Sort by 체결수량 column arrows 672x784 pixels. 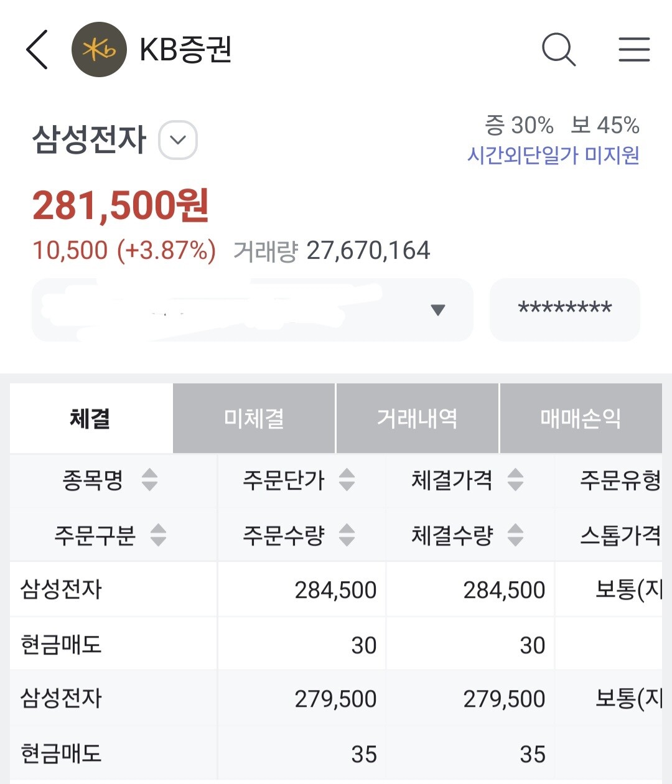515,534
